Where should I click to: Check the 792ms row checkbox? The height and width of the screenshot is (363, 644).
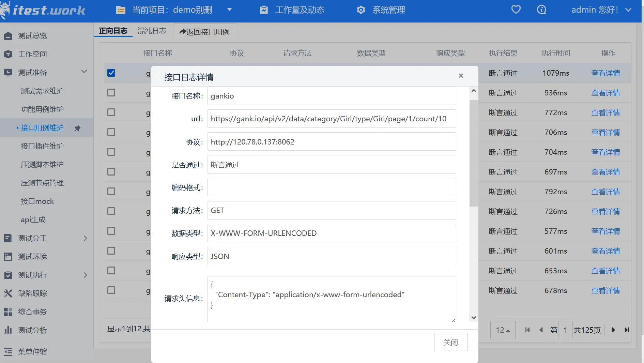[111, 192]
